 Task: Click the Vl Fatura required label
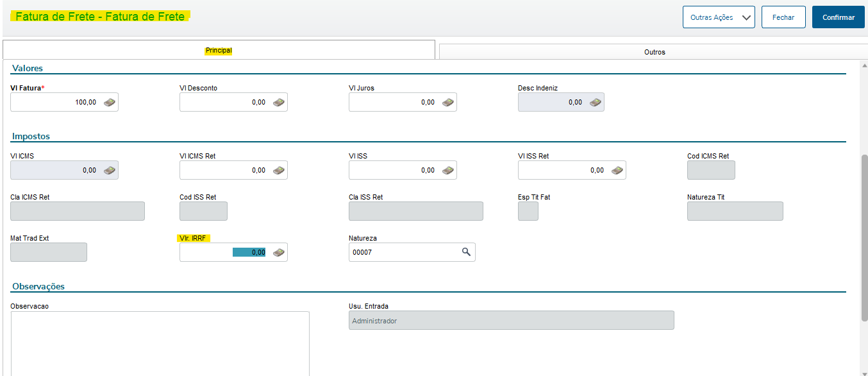point(28,88)
